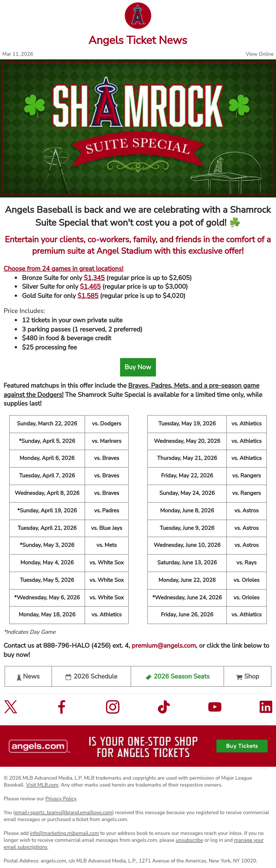Open the YouTube social icon
The width and height of the screenshot is (276, 868).
(x=215, y=707)
